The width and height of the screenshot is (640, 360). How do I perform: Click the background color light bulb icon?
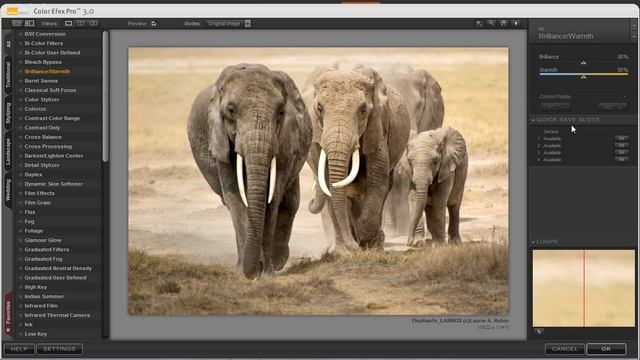pyautogui.click(x=516, y=23)
